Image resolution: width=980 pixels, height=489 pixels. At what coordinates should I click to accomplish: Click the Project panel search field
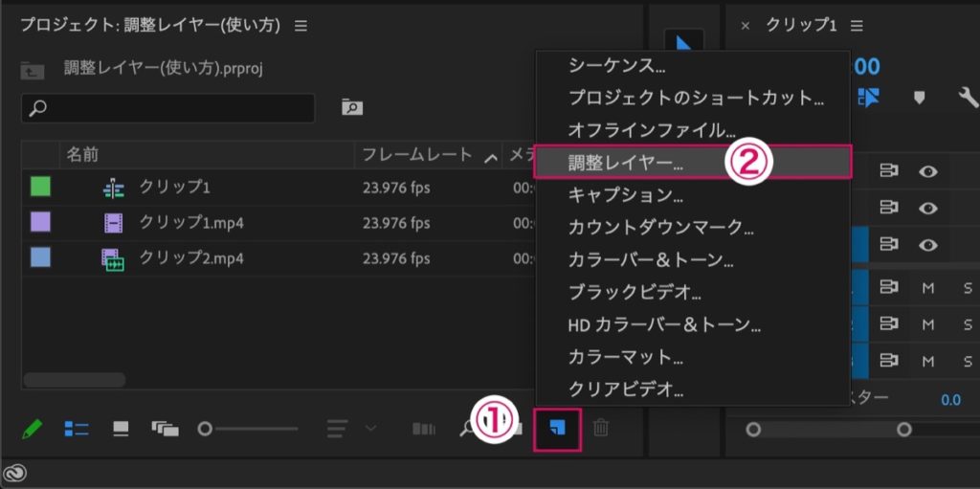pyautogui.click(x=168, y=108)
